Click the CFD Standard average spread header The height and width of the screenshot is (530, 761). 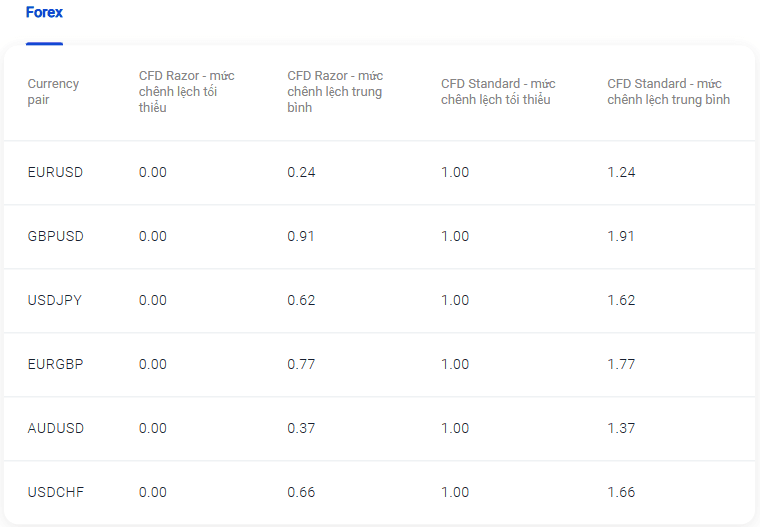(x=668, y=91)
